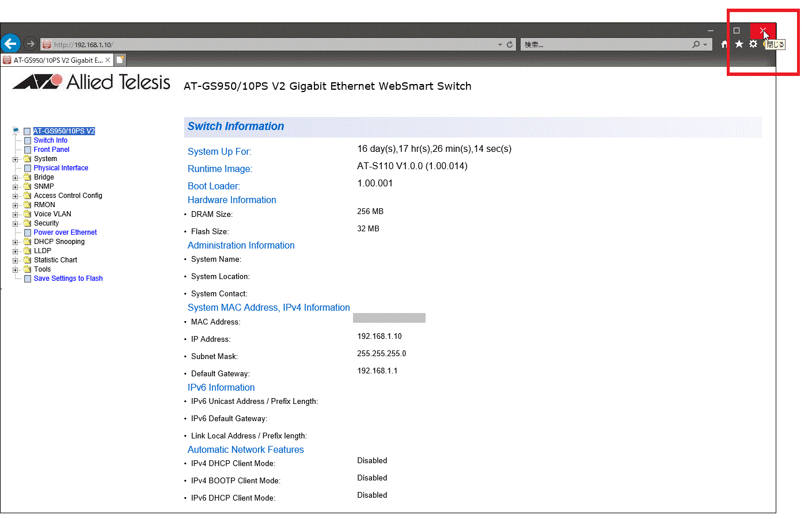Expand the Security tree node
Screen dimensions: 812x519
(16, 224)
